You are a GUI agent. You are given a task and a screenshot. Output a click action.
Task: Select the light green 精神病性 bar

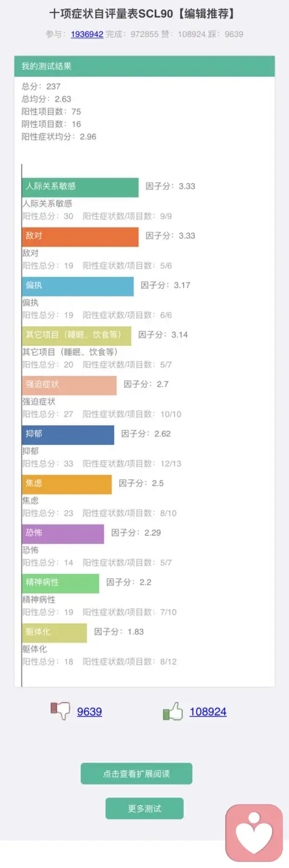tap(61, 583)
